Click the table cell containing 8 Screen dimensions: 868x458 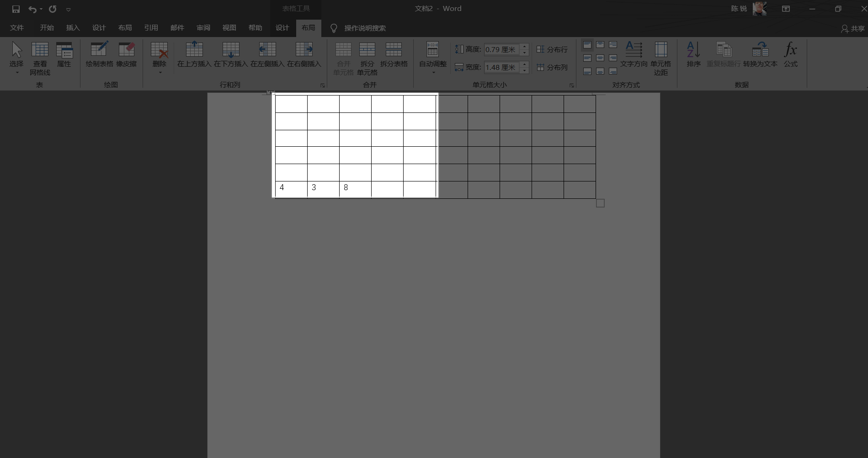click(355, 190)
